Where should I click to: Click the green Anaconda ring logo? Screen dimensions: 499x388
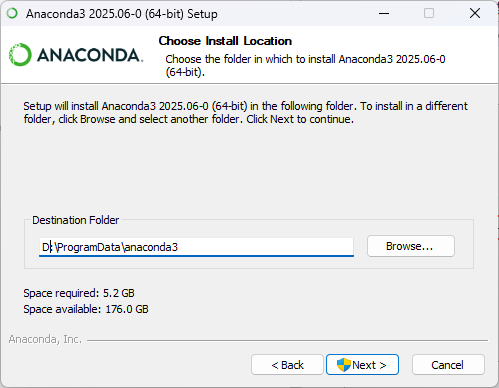coord(20,55)
